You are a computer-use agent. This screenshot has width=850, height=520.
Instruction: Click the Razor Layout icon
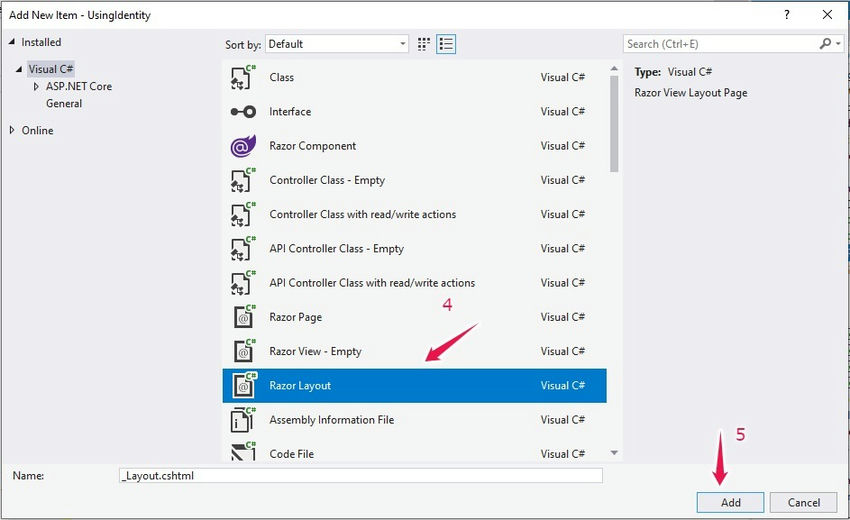(x=244, y=386)
